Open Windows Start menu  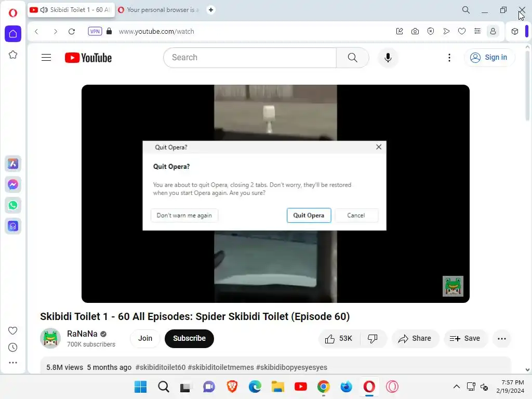point(140,387)
